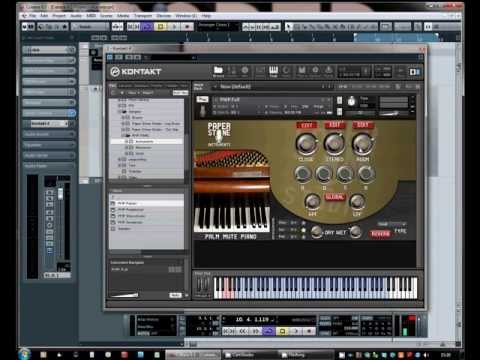Click the Tune knob on the instrument header
Image resolution: width=480 pixels, height=360 pixels.
pos(351,101)
